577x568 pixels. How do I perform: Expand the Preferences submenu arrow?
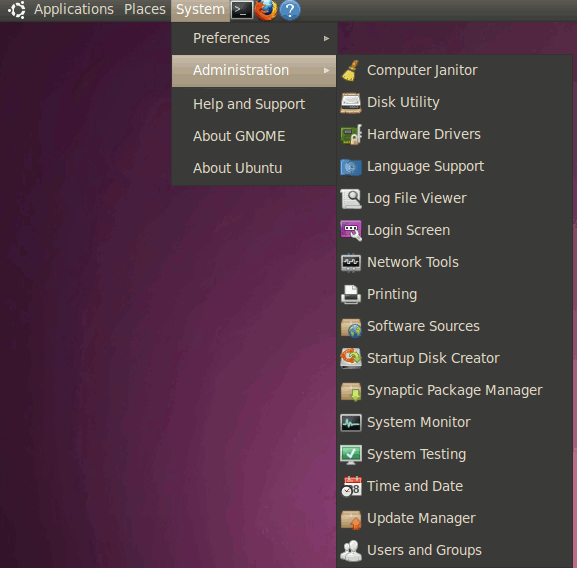[326, 38]
